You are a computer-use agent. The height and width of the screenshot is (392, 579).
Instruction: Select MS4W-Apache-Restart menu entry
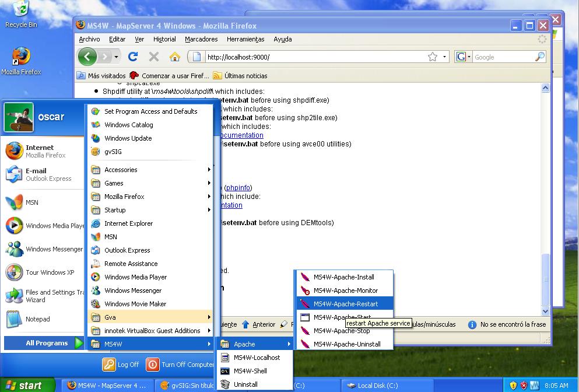[x=345, y=304]
